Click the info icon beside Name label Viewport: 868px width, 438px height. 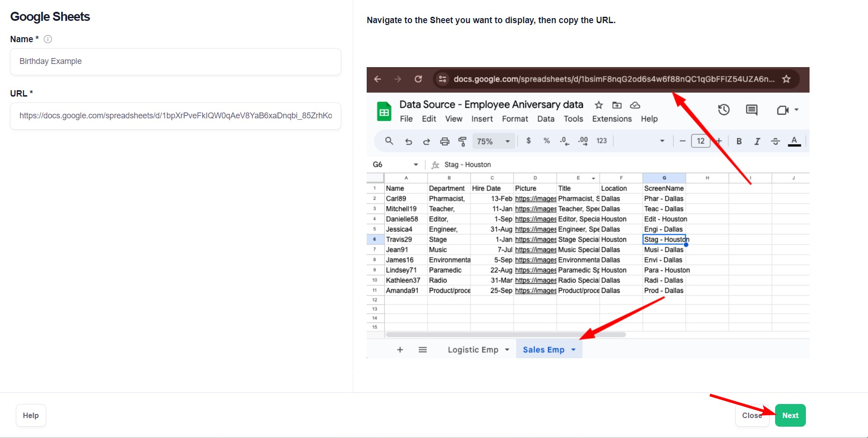48,39
